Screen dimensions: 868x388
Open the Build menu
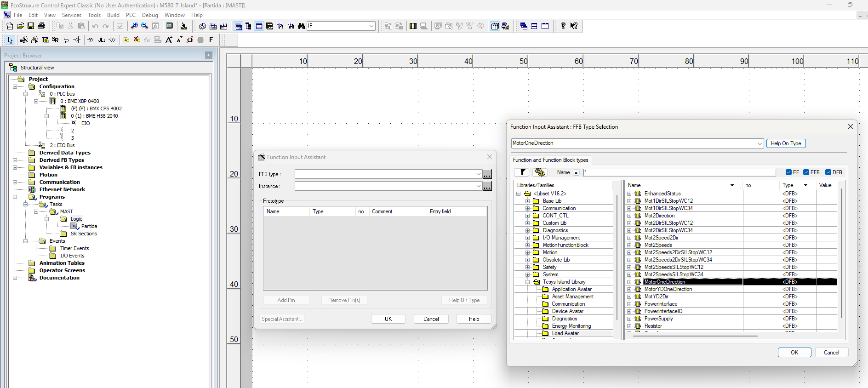coord(113,15)
